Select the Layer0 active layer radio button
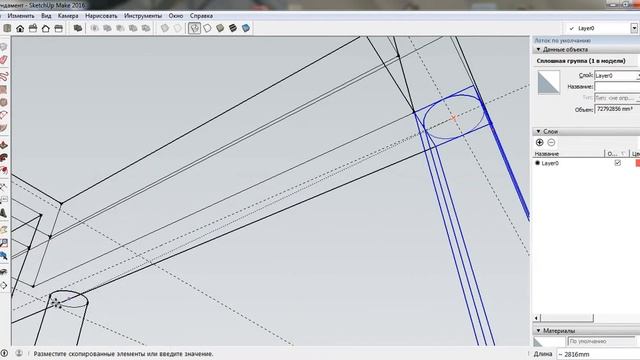 click(x=538, y=163)
